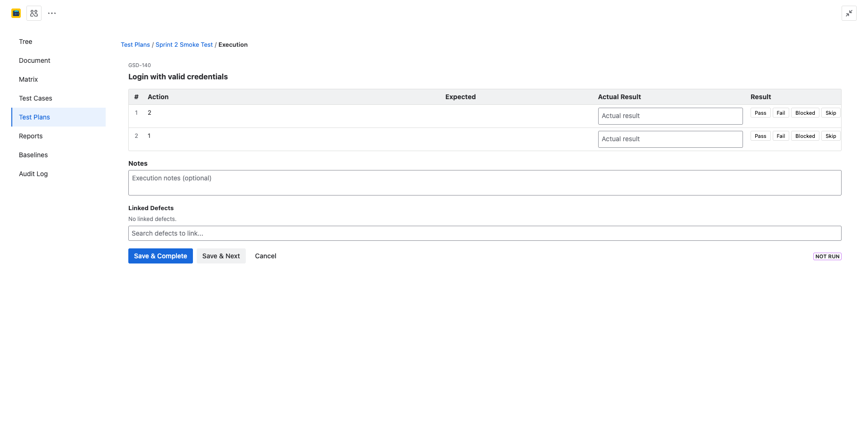
Task: Open the Document view
Action: [x=34, y=60]
